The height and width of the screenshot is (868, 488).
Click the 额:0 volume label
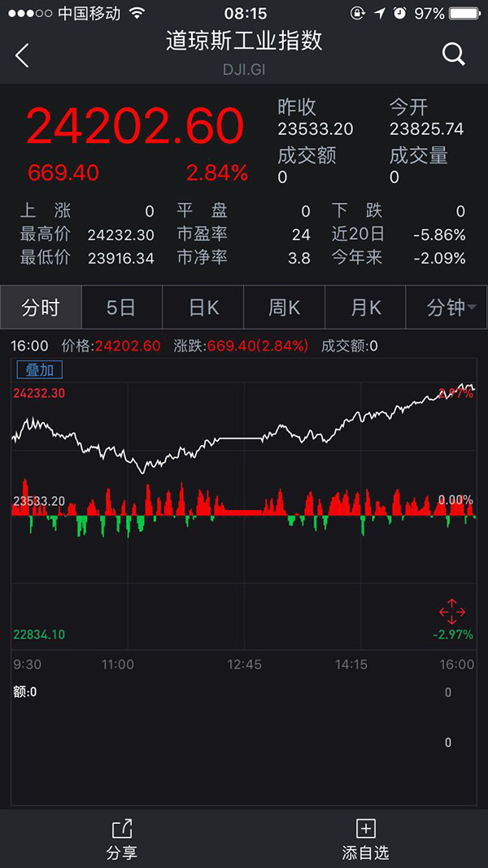coord(25,692)
